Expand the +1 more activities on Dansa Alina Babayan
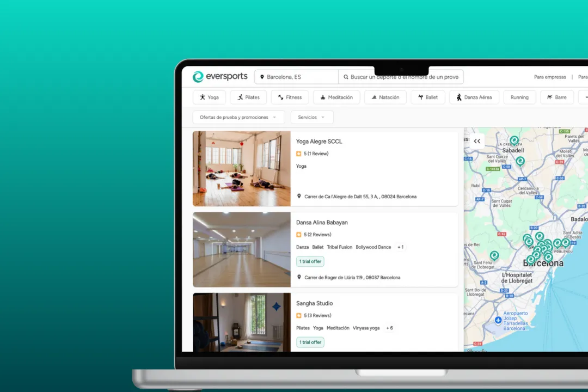Screen dimensions: 588x392 click(401, 247)
